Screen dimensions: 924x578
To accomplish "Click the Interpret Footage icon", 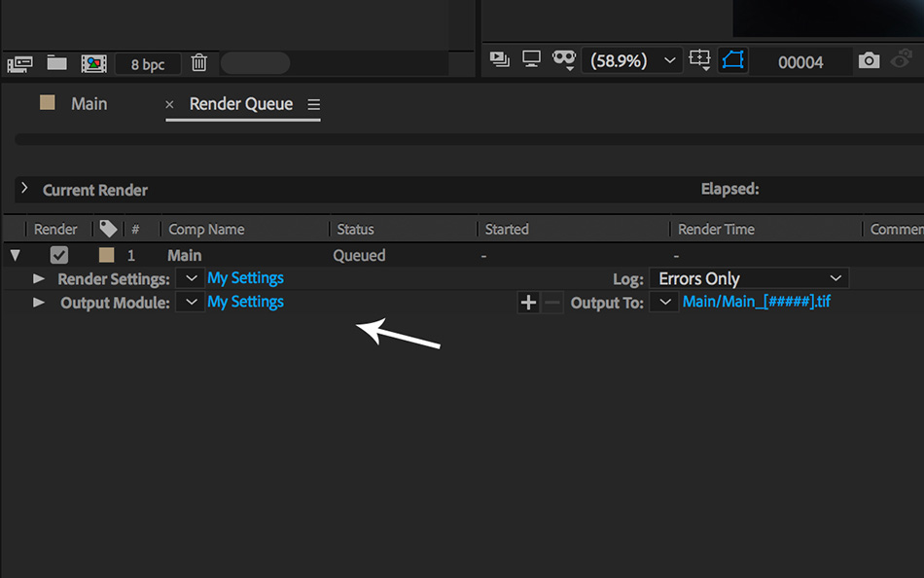I will tap(19, 63).
